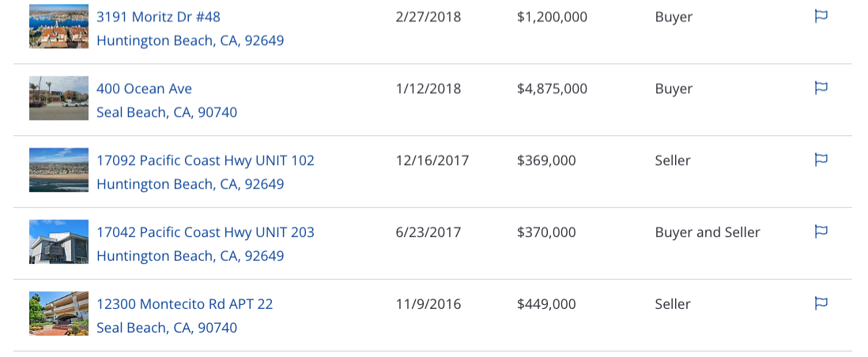Open the 400 Ocean Ave address link
Viewport: 868px width, 357px height.
[145, 89]
